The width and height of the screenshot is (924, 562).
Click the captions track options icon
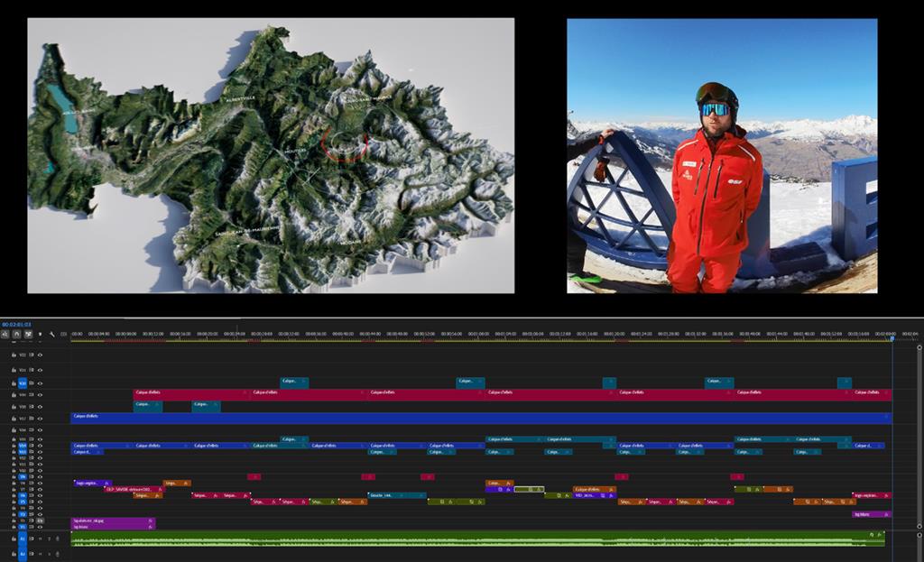click(63, 334)
